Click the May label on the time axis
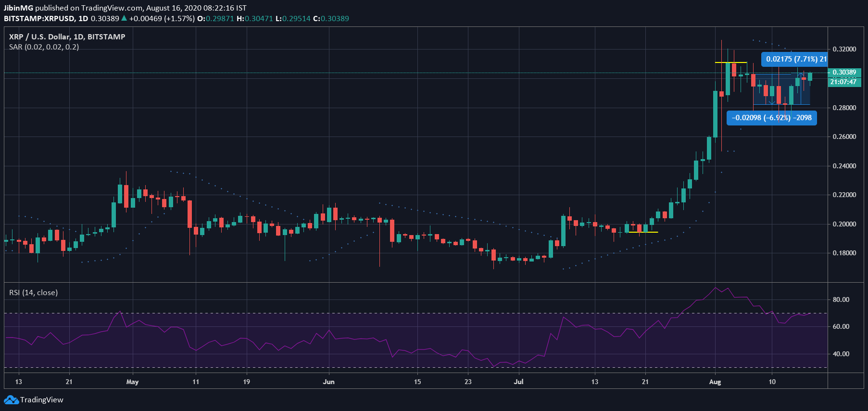 point(132,382)
